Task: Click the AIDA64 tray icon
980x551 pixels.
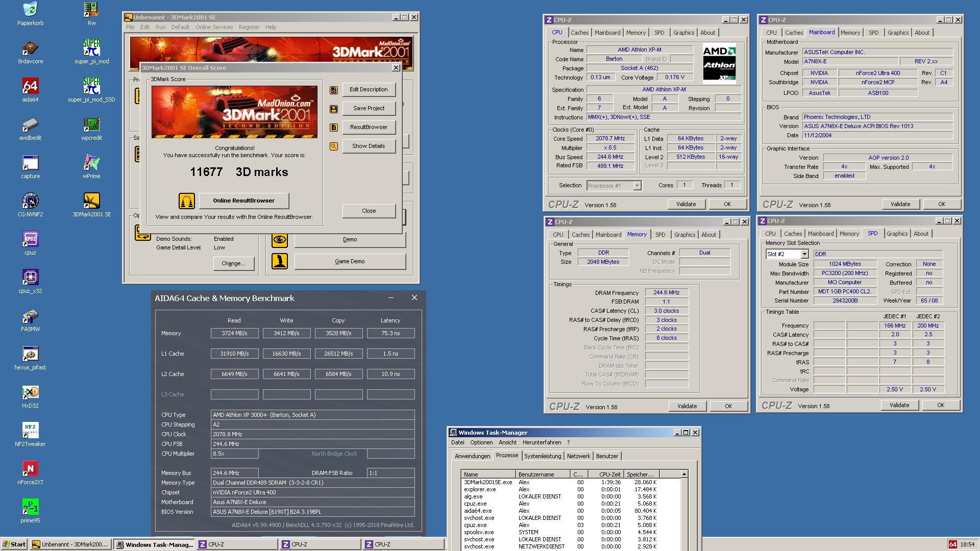Action: [x=952, y=544]
